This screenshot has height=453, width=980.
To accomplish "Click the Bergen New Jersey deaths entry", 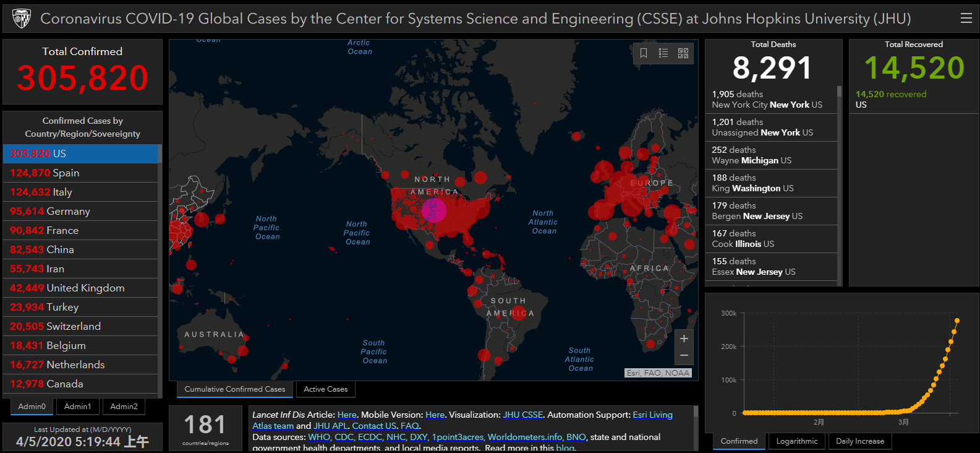I will click(771, 211).
